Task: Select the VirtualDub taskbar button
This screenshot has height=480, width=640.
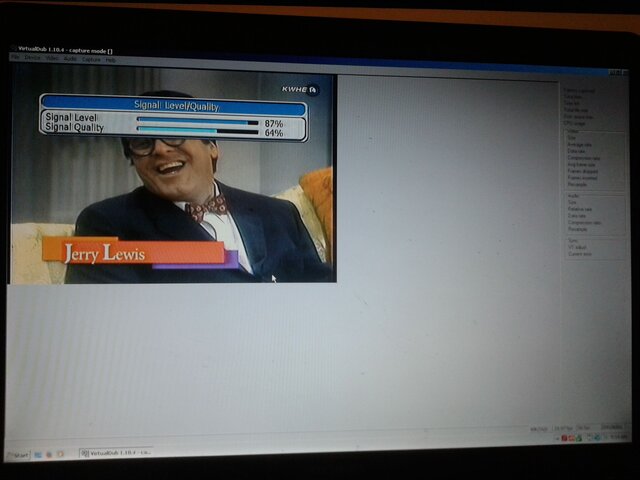Action: coord(116,453)
